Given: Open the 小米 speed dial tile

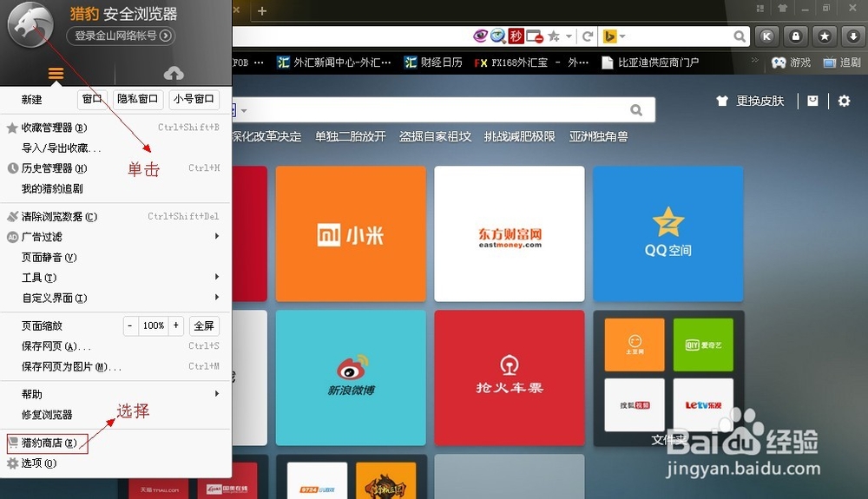Looking at the screenshot, I should (x=351, y=234).
